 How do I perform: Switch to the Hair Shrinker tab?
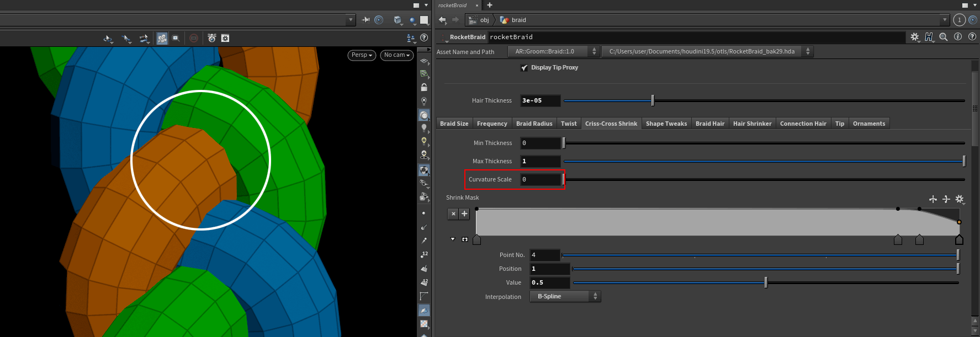[x=752, y=124]
